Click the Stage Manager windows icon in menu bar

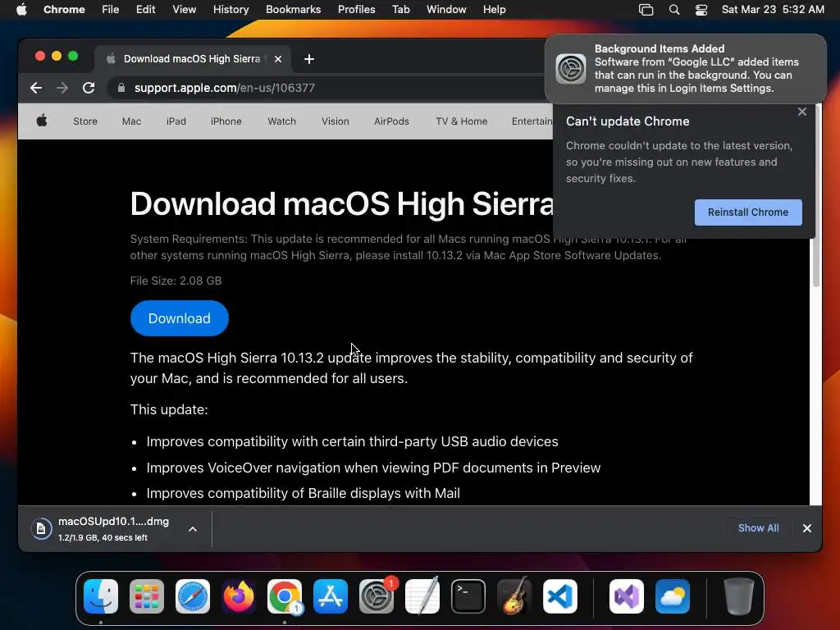[x=646, y=9]
